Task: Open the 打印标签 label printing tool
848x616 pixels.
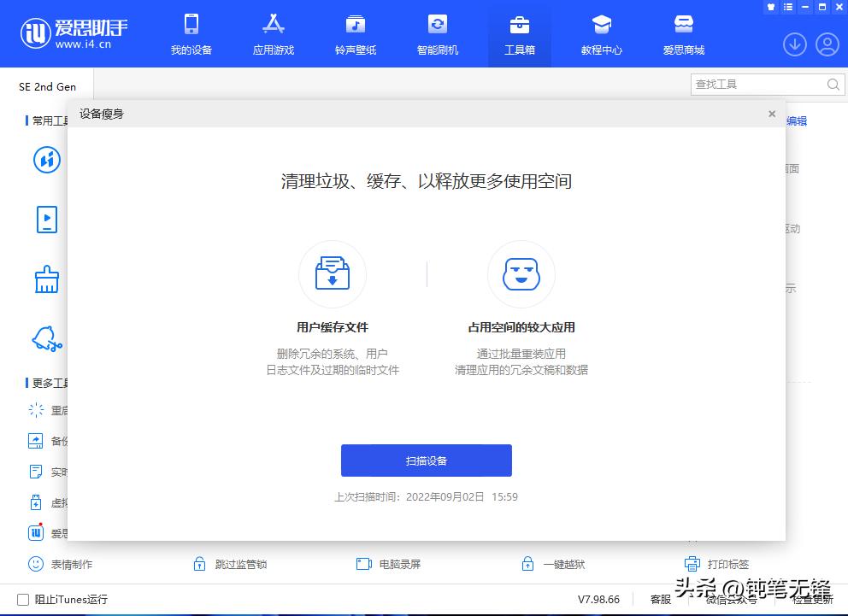Action: tap(727, 564)
